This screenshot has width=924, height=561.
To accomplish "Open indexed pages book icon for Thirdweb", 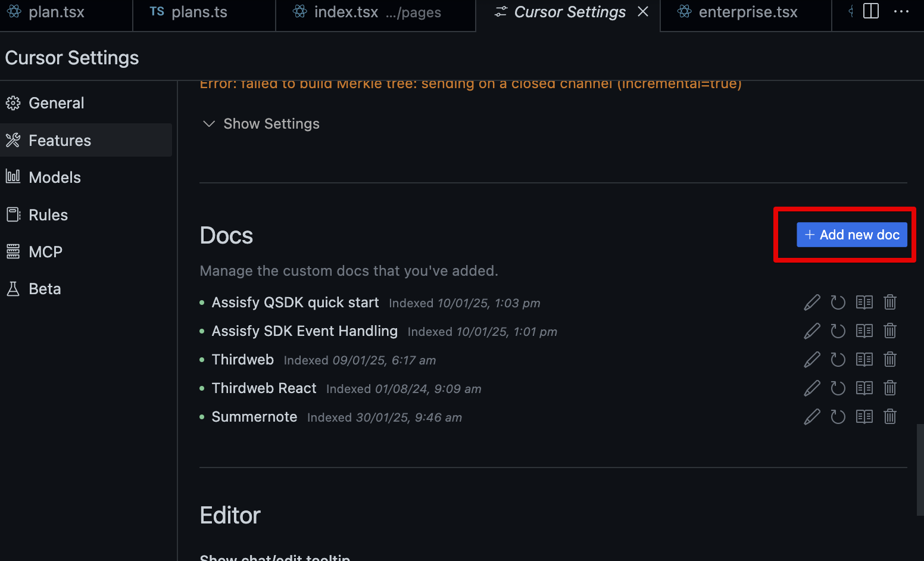I will pyautogui.click(x=864, y=360).
